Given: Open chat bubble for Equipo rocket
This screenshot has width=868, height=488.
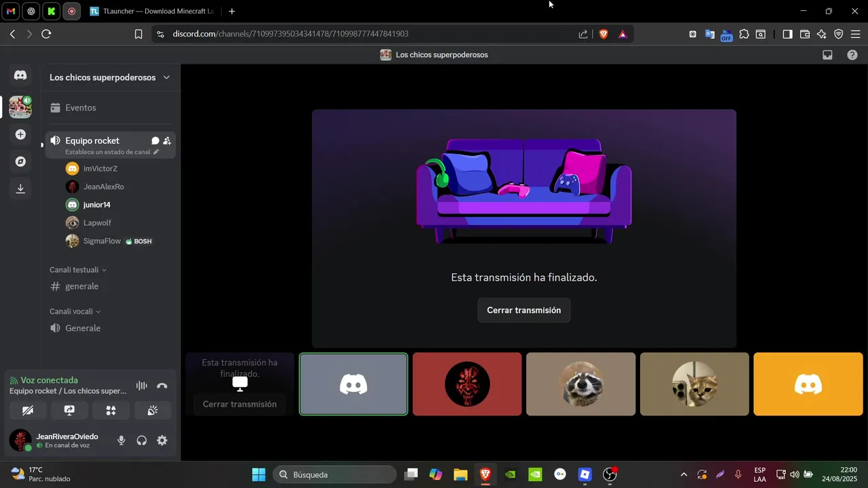Looking at the screenshot, I should [x=155, y=141].
